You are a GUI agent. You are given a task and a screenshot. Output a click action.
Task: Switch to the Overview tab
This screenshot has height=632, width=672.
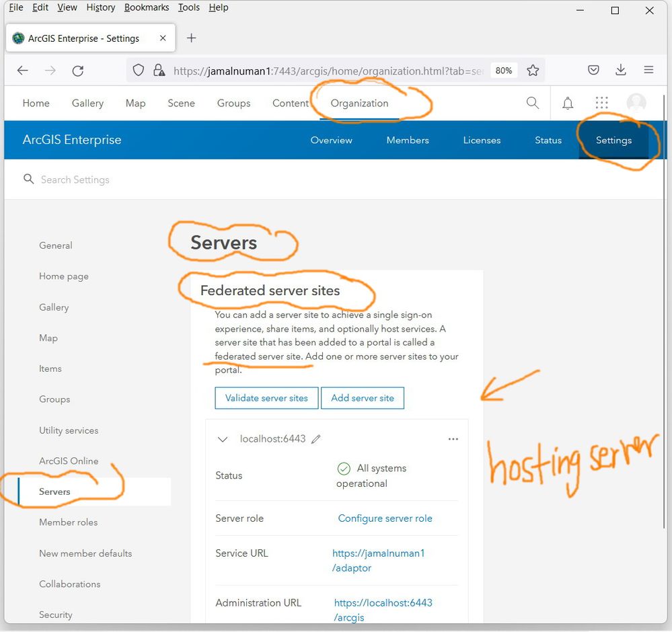point(331,140)
